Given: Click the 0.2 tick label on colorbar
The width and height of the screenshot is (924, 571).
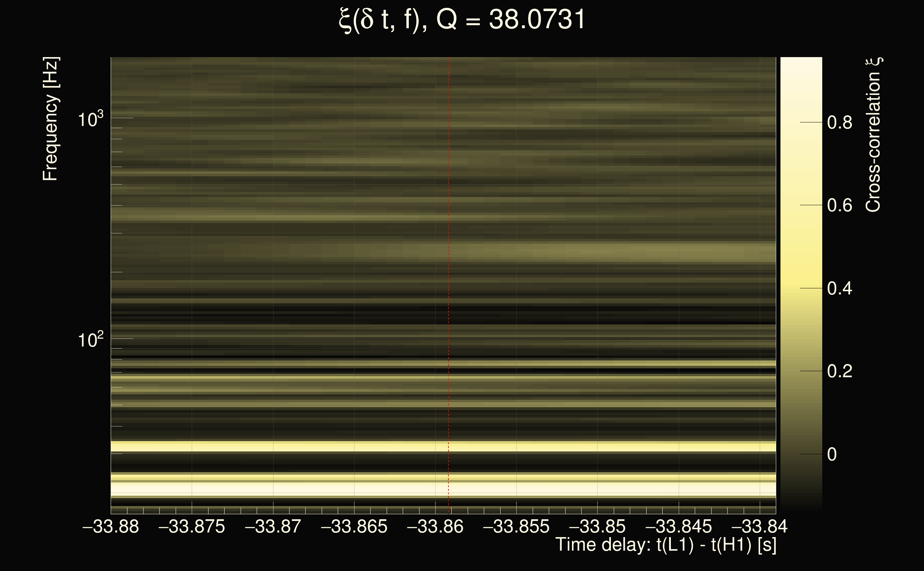Looking at the screenshot, I should pos(839,372).
